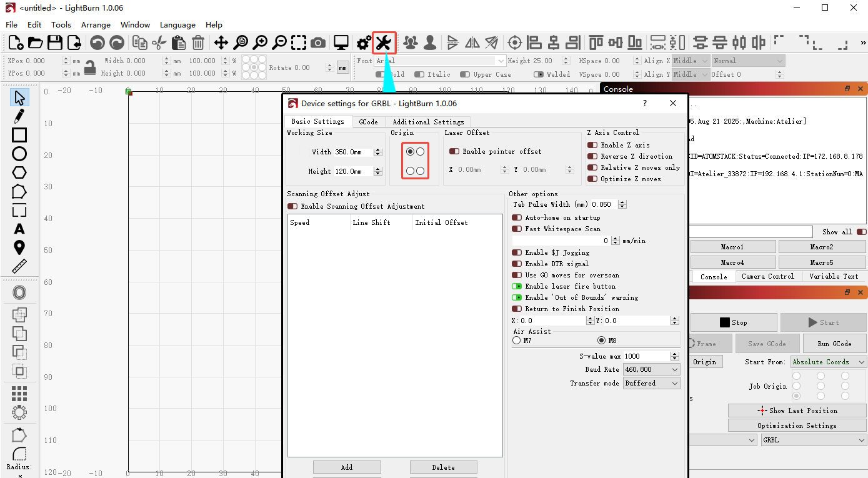
Task: Click the S-value max field
Action: click(651, 356)
